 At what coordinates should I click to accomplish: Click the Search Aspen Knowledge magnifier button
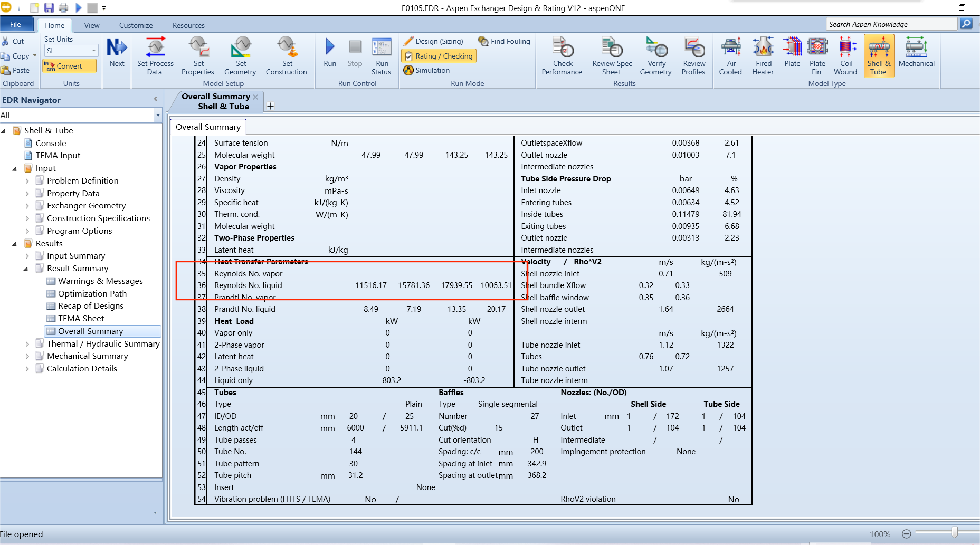coord(966,24)
